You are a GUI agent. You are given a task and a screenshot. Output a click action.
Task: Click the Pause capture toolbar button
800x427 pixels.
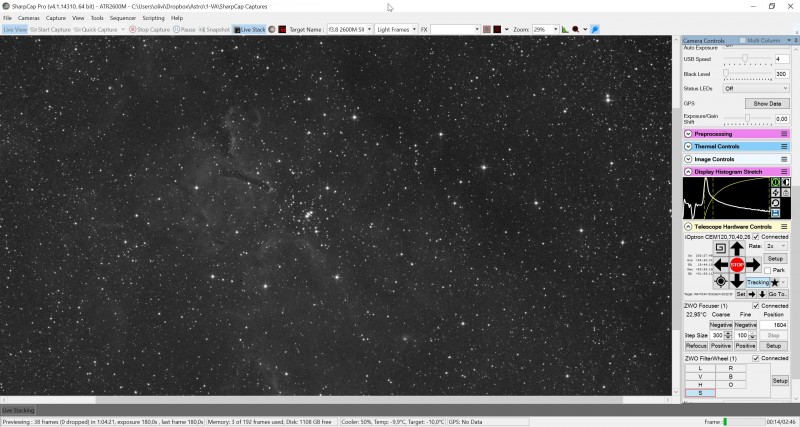click(x=184, y=30)
